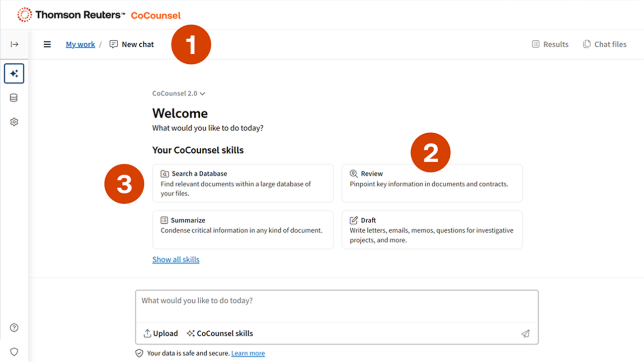Click the New chat bubble icon
Screen dimensions: 644x363
(114, 44)
